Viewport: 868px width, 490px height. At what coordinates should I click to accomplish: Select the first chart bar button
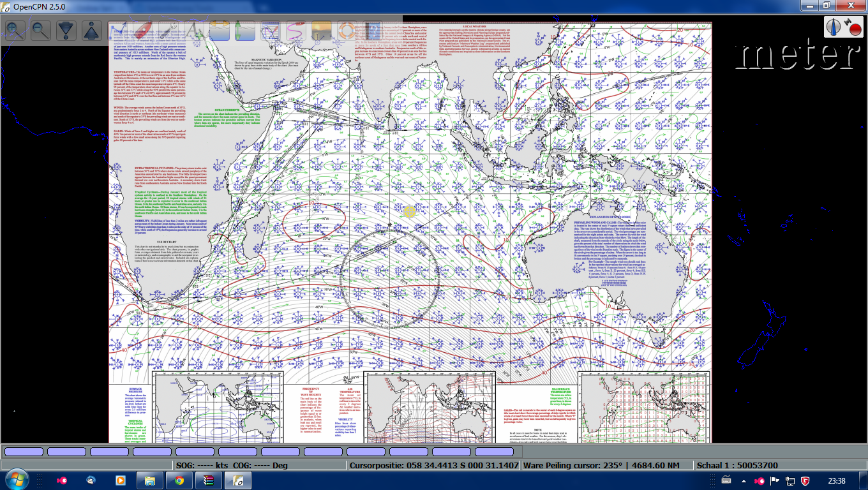pos(24,452)
